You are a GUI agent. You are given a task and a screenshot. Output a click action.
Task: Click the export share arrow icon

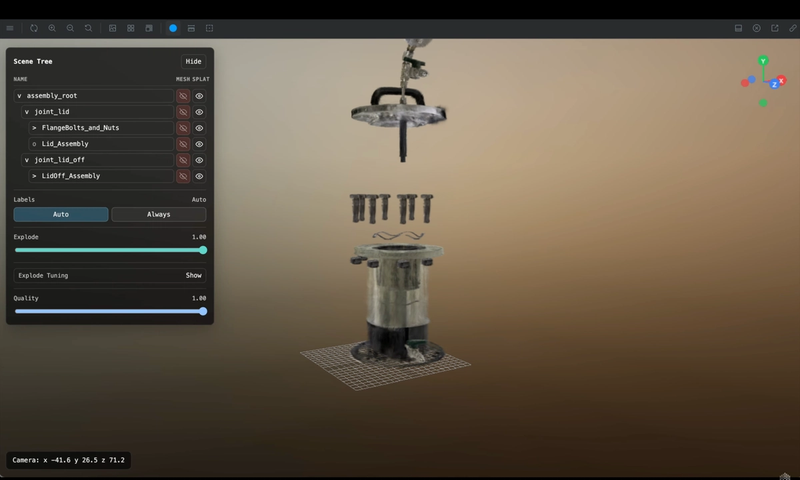(774, 28)
